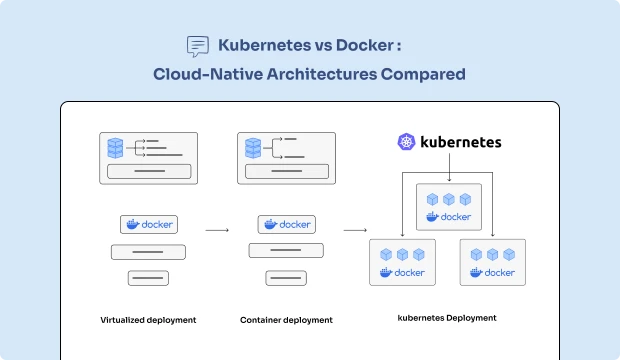Click the docker logo in the top Kubernetes node
620x360 pixels.
pos(449,217)
